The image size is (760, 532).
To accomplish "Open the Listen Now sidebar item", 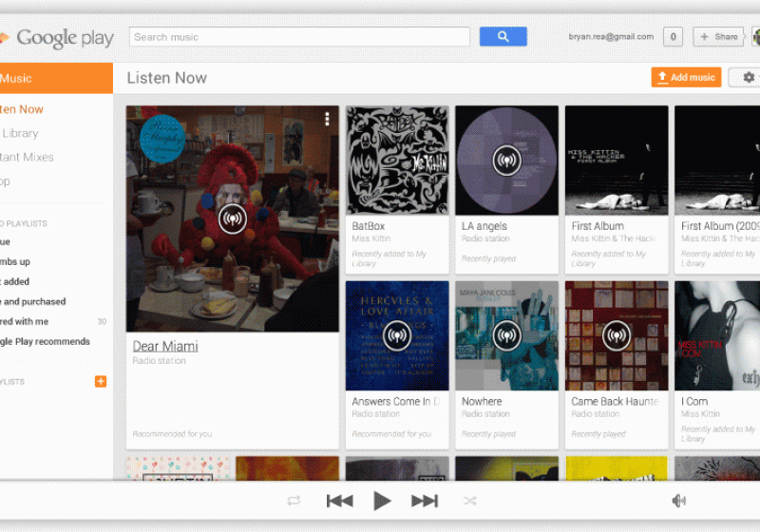I will (x=22, y=109).
